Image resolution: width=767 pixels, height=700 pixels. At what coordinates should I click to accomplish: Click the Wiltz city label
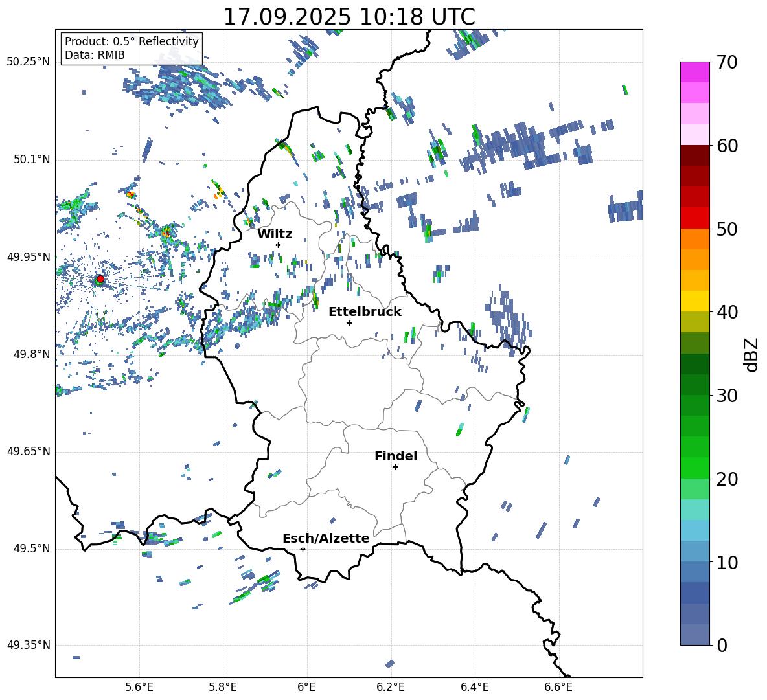point(275,234)
